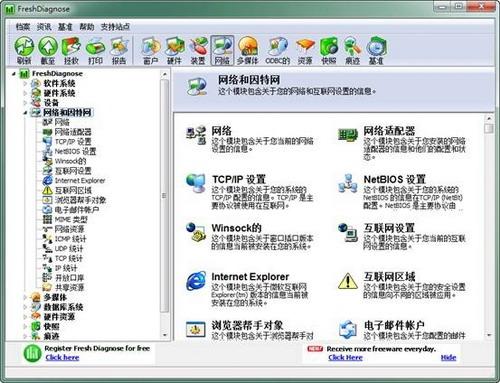Screen dimensions: 500x383
Task: Expand the 软件系统 tree node
Action: point(25,83)
